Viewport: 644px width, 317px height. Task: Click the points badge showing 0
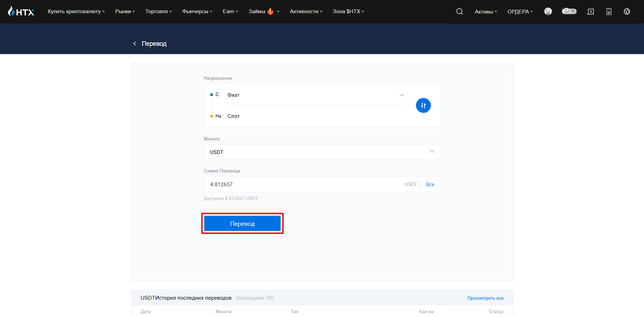[x=569, y=11]
